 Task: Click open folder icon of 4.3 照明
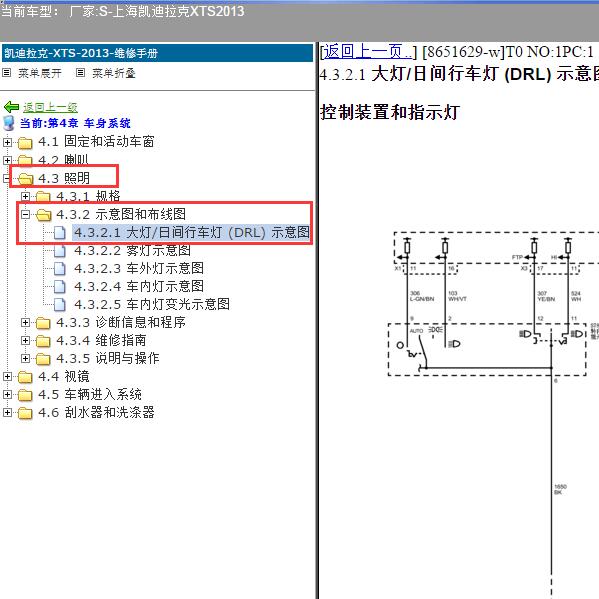[25, 178]
